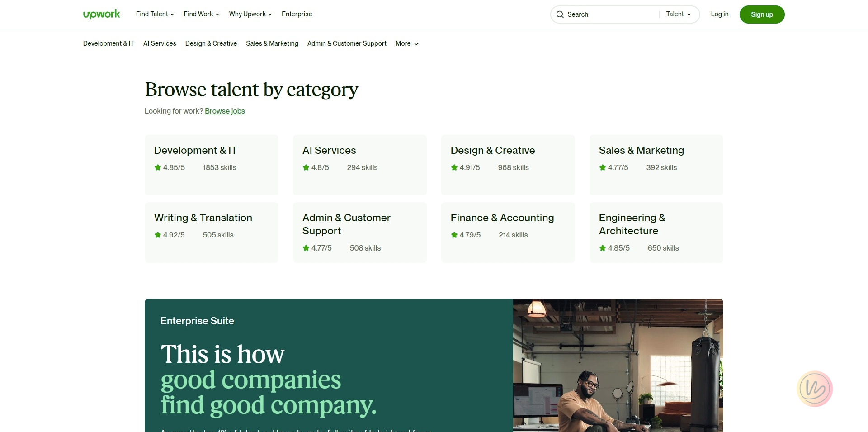This screenshot has width=868, height=432.
Task: Select Sales & Marketing in category bar
Action: click(272, 43)
